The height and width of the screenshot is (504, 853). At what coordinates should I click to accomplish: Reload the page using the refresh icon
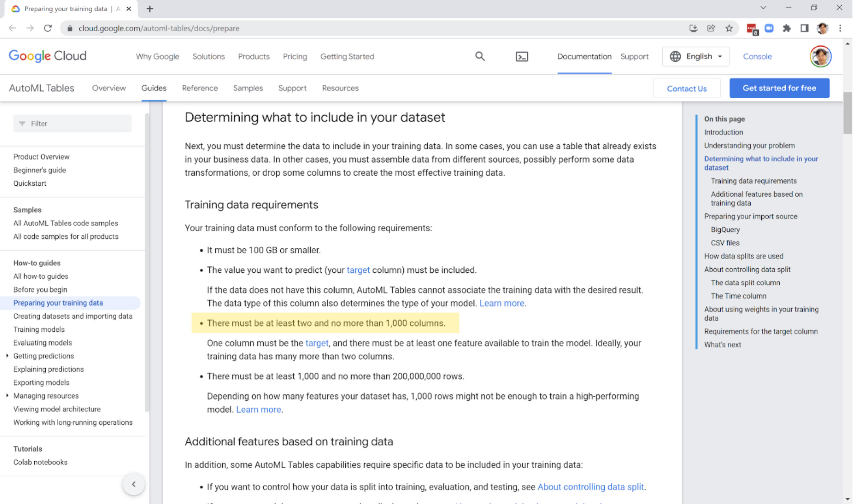(x=48, y=28)
